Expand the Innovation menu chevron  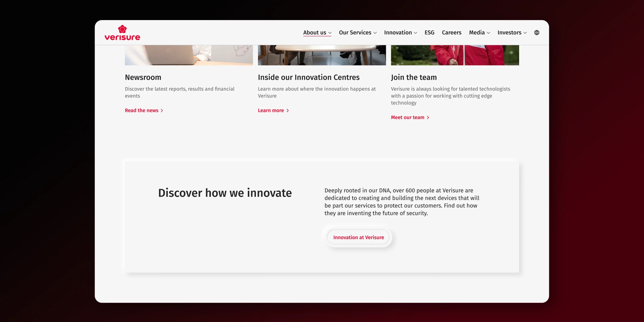pos(416,33)
